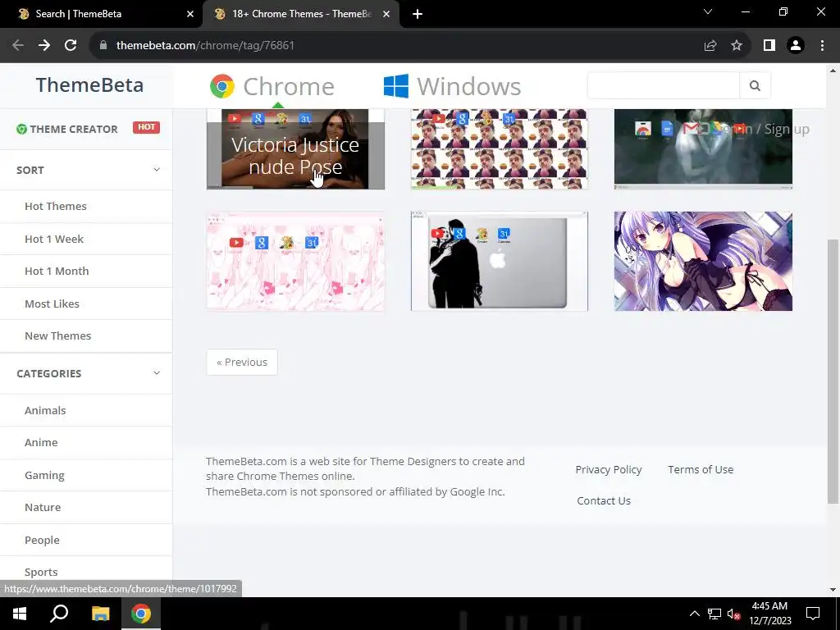Open the Nature category
The width and height of the screenshot is (840, 630).
pyautogui.click(x=43, y=507)
